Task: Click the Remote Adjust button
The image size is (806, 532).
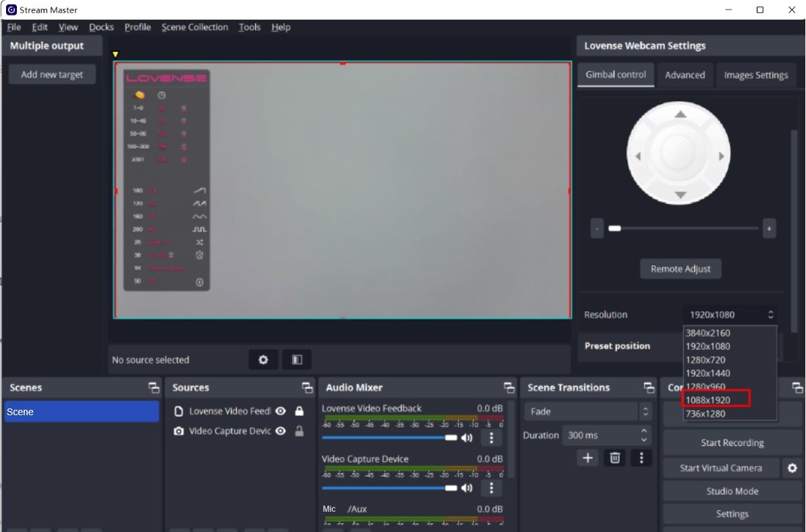Action: (680, 269)
